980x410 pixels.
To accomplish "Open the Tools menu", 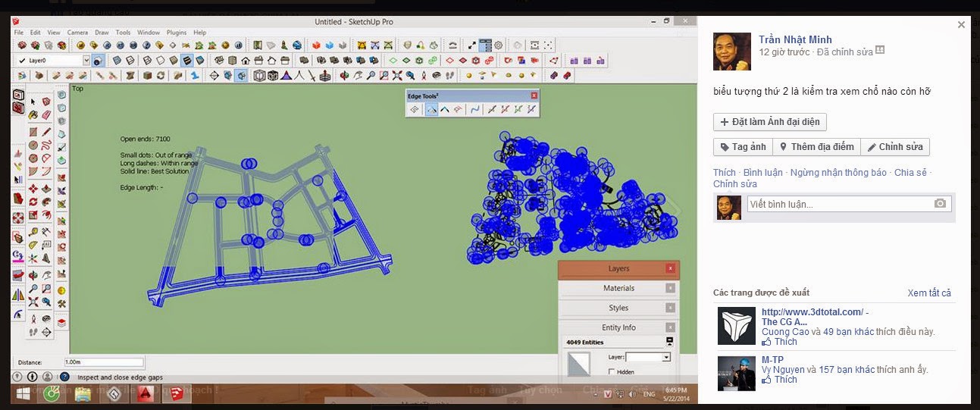I will 123,33.
